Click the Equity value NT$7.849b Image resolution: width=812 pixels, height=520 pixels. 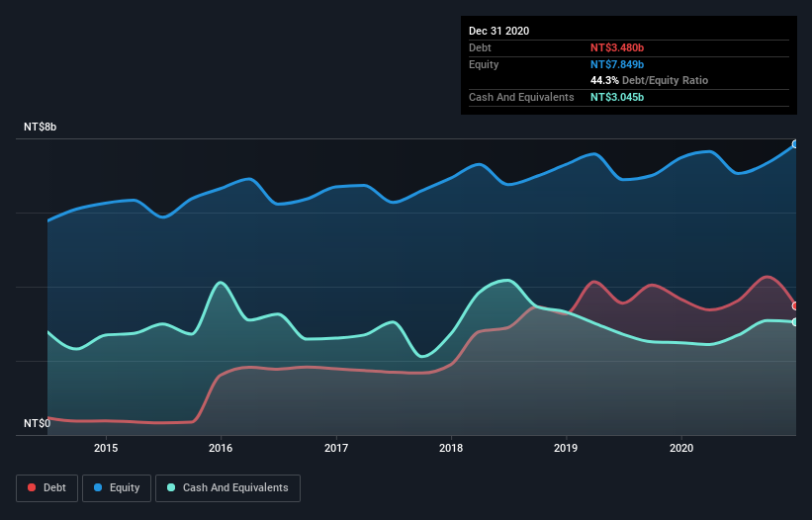click(617, 64)
